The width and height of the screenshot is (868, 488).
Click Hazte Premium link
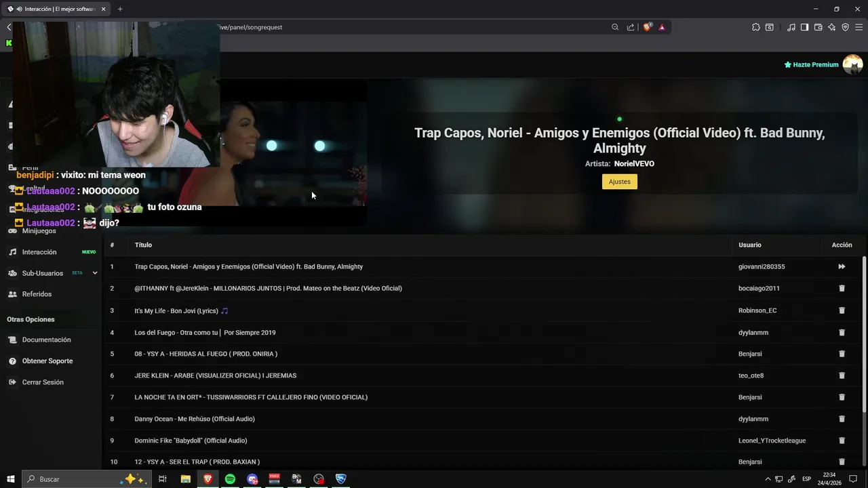click(x=811, y=64)
